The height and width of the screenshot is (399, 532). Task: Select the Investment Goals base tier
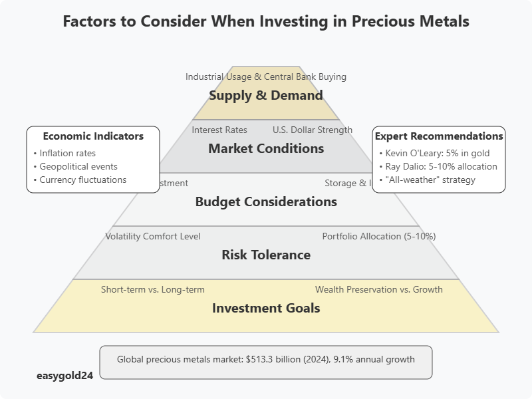[x=266, y=308]
